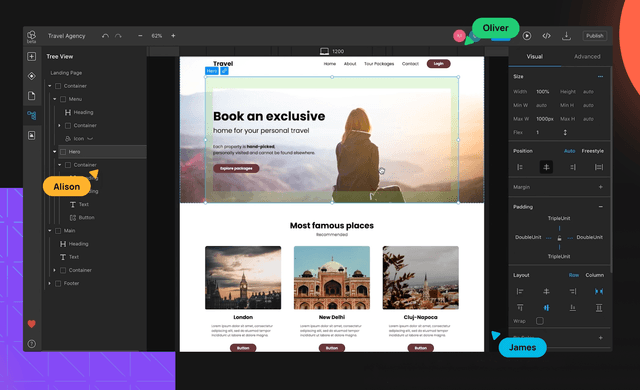
Task: Toggle the padding lock icon
Action: tap(559, 238)
